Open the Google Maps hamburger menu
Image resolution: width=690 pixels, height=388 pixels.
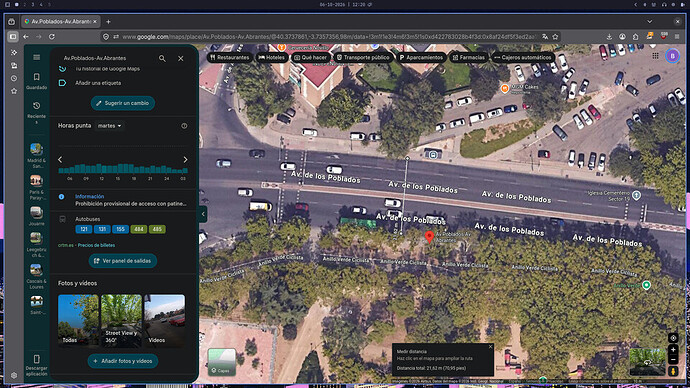tap(37, 57)
